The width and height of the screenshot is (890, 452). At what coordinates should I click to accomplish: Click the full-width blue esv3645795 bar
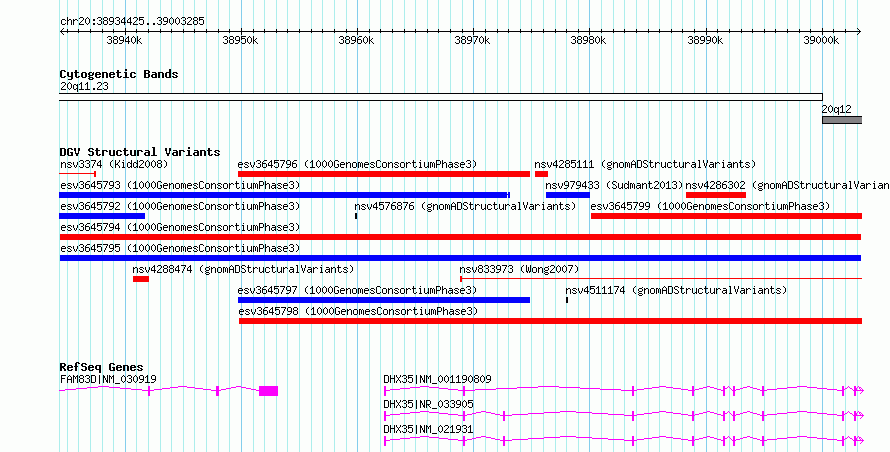tap(460, 258)
